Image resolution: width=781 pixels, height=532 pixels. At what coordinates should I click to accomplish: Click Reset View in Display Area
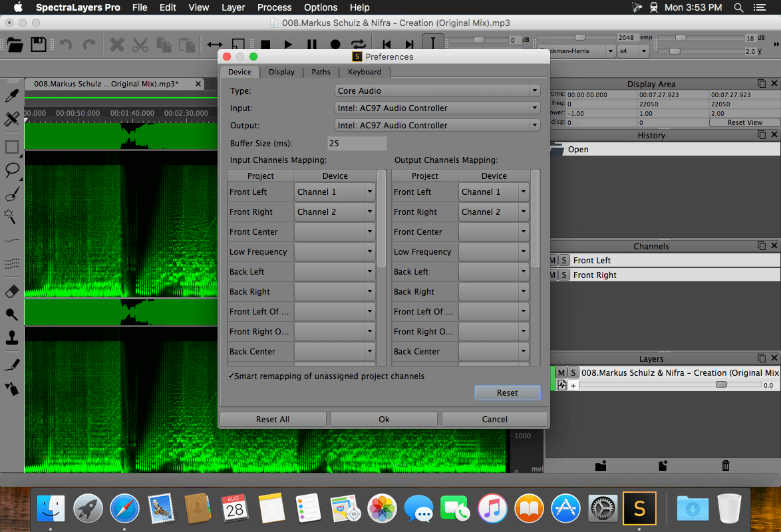(x=744, y=122)
